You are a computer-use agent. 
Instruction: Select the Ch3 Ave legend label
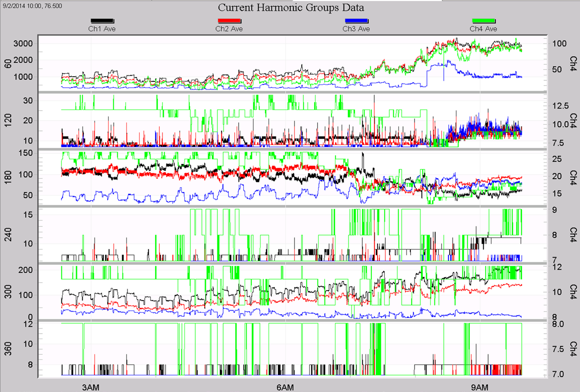point(356,29)
